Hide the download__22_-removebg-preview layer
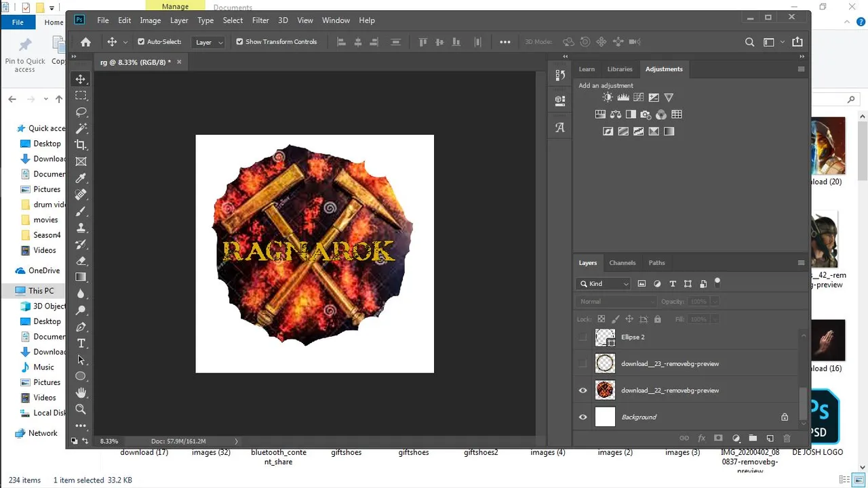Screen dimensions: 868x488 pos(583,390)
